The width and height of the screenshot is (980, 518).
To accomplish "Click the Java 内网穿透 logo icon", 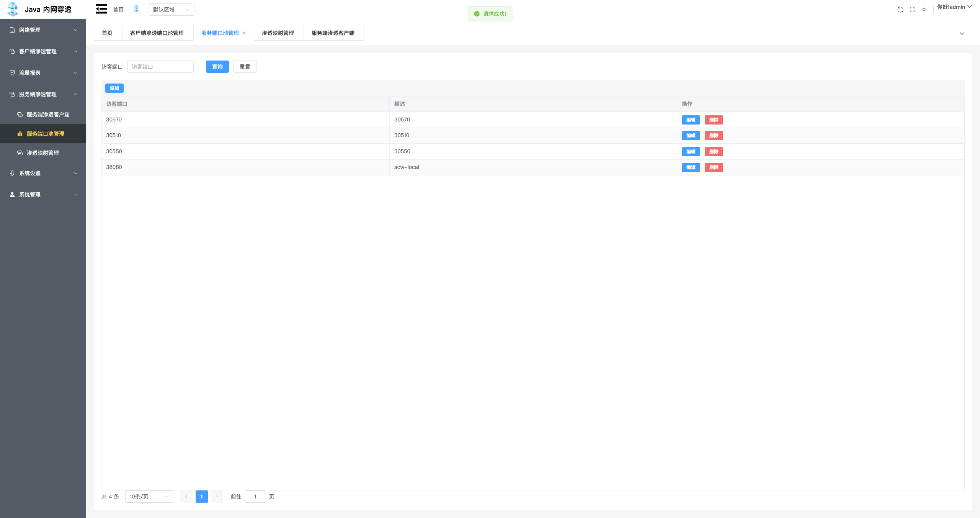I will (x=13, y=9).
